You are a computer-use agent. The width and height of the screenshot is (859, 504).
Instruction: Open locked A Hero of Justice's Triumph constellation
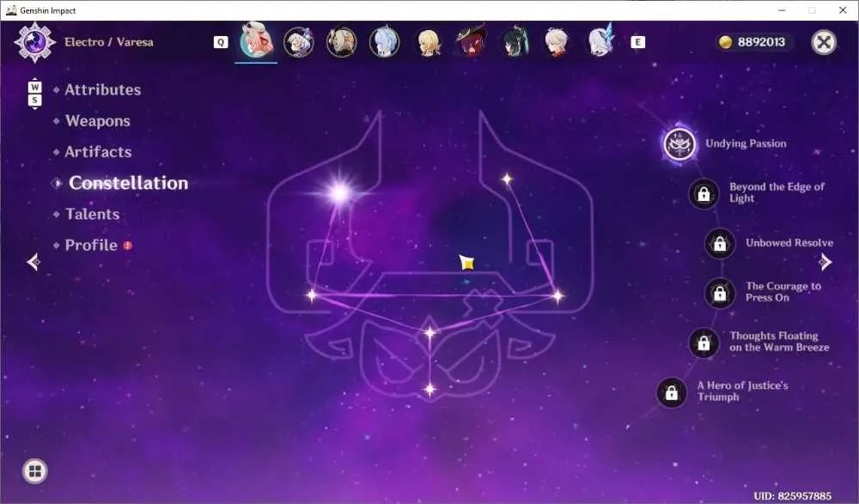tap(672, 392)
